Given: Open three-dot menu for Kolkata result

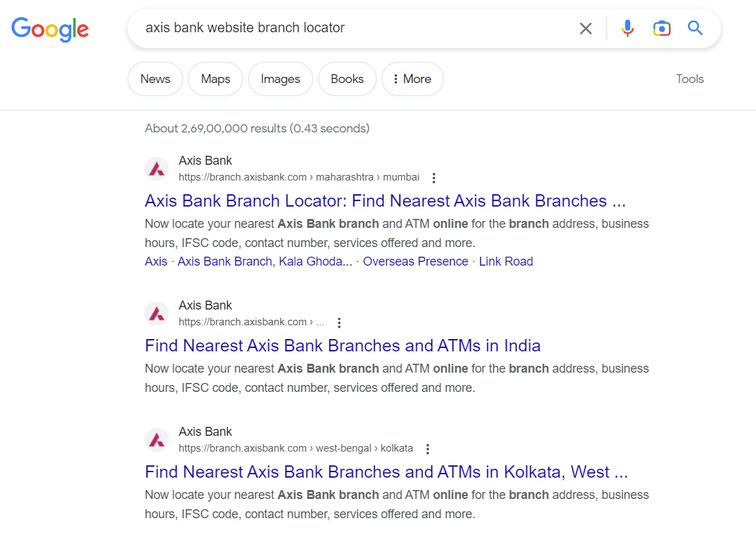Looking at the screenshot, I should pos(427,449).
